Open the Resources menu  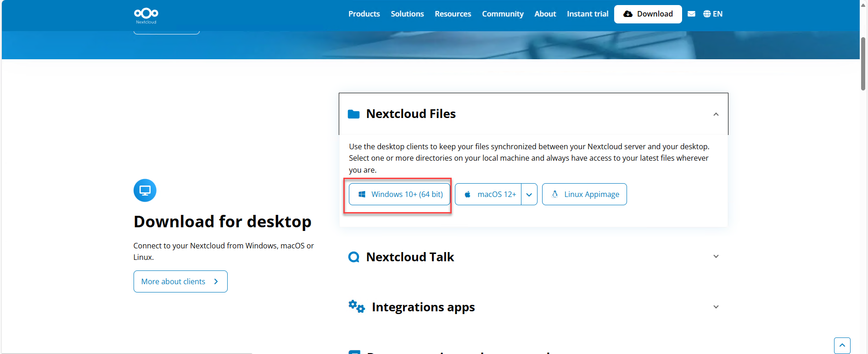453,14
